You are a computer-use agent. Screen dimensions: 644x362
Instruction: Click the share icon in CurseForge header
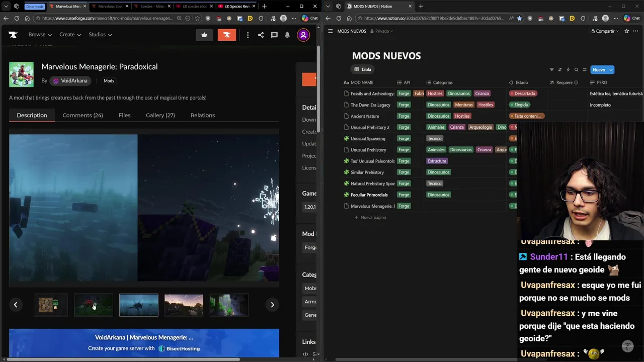(x=261, y=35)
